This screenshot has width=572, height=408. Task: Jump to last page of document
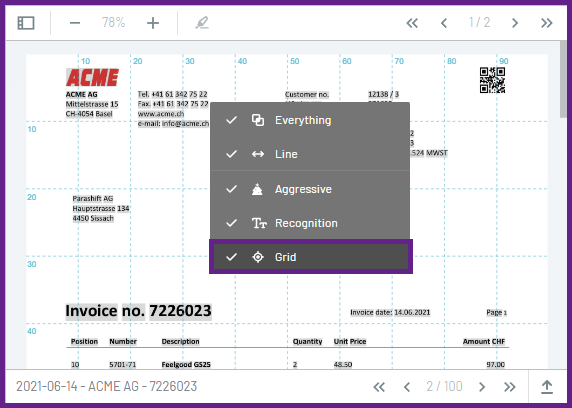pyautogui.click(x=546, y=23)
